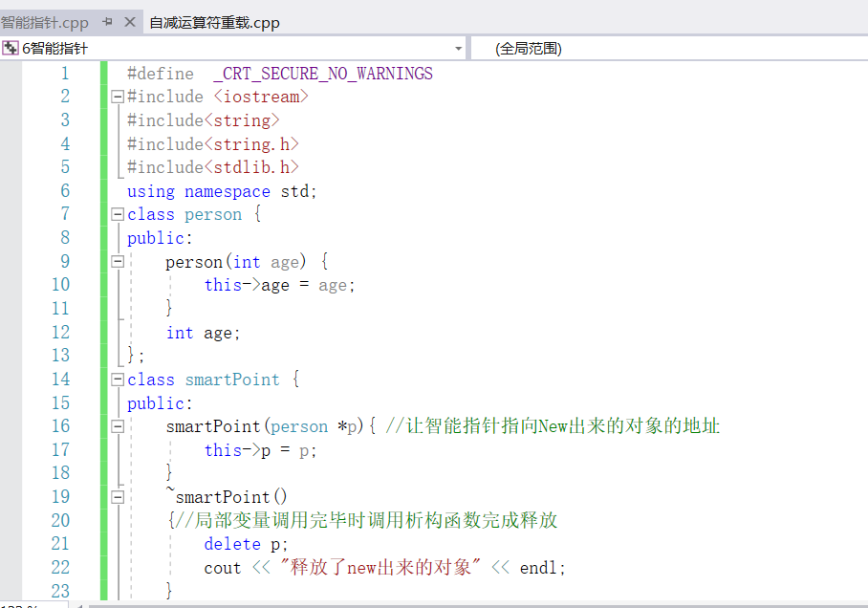Click 'endl' on line 22
Screen dimensions: 868x608
coord(538,568)
